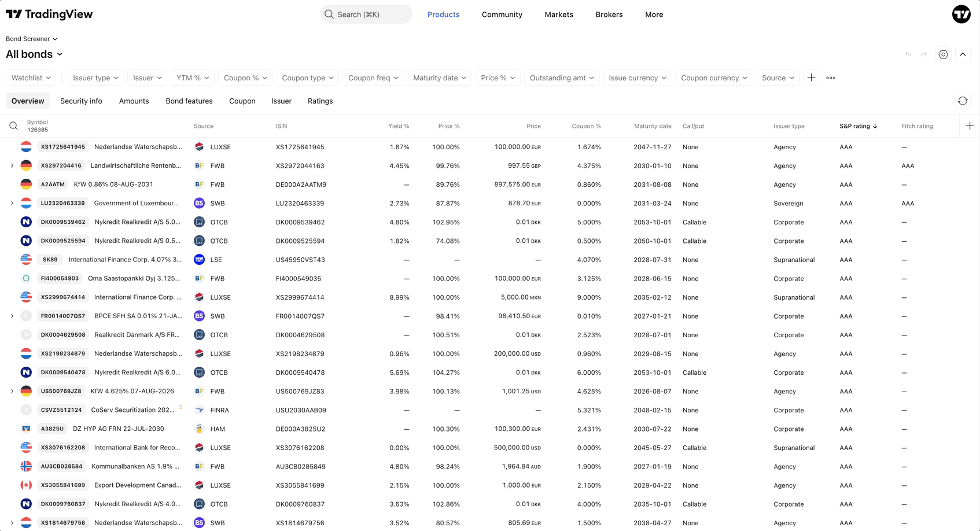
Task: Open the Community menu
Action: tap(502, 14)
